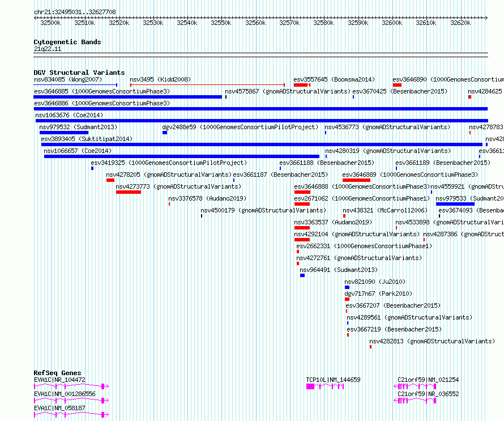Select nsv4282813 gnomAD variant

point(432,341)
